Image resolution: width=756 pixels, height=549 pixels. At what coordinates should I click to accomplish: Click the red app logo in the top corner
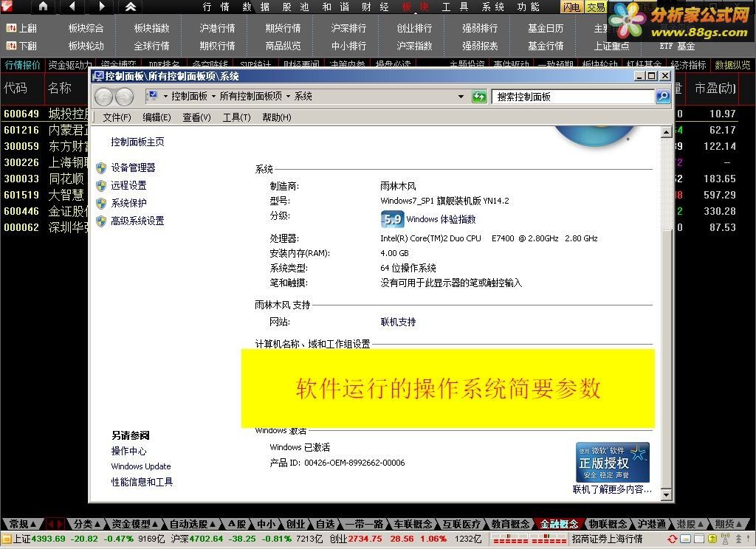pos(7,6)
